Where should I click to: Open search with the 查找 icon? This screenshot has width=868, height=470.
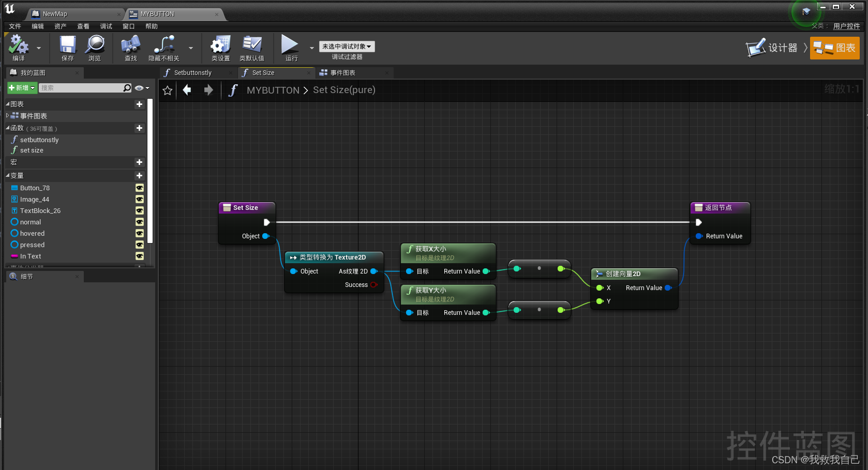pos(130,48)
